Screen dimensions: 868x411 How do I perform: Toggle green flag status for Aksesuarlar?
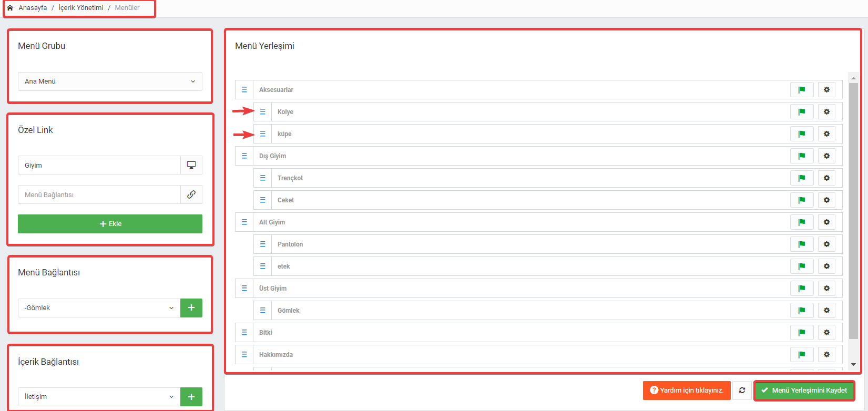(x=802, y=90)
